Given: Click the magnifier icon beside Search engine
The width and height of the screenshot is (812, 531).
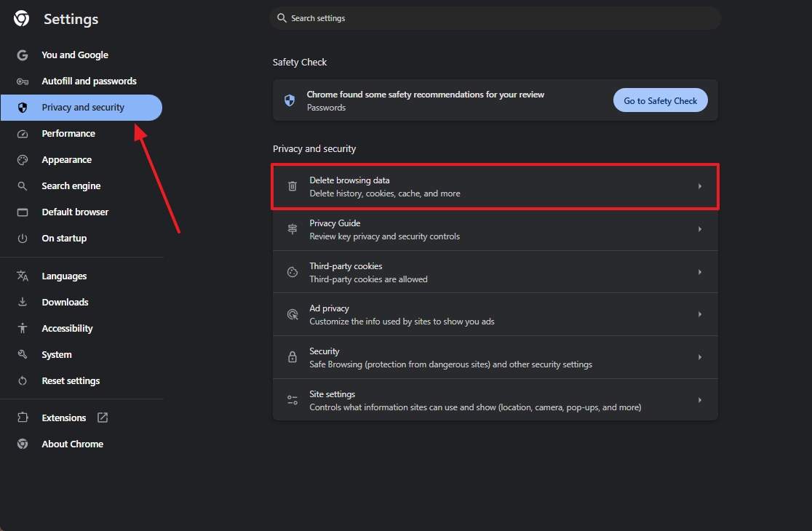Looking at the screenshot, I should coord(23,185).
